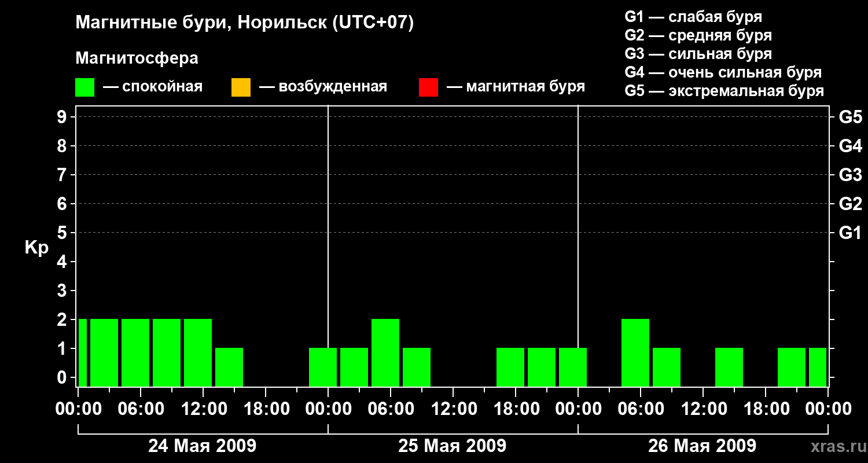Click the bar spanning midnight into 26 May

tap(573, 367)
